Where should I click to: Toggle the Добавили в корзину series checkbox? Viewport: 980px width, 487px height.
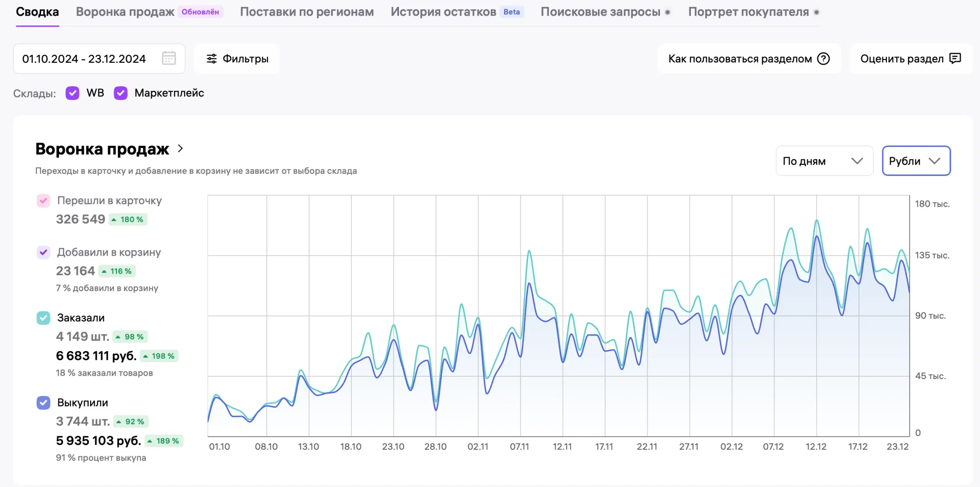(x=43, y=252)
